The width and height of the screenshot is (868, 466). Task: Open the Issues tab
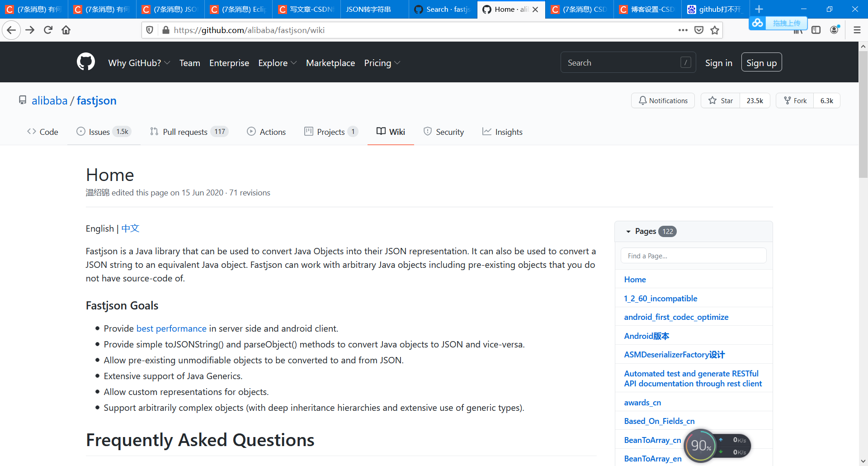coord(99,132)
